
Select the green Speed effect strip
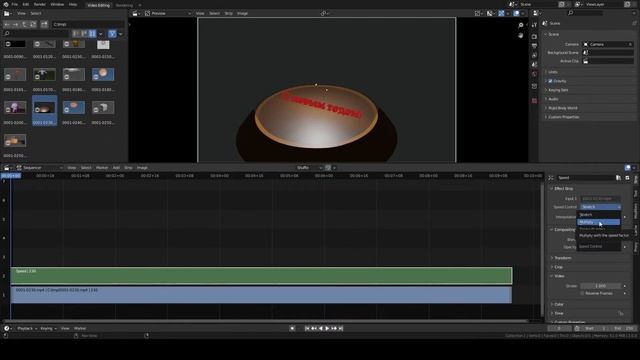click(261, 276)
